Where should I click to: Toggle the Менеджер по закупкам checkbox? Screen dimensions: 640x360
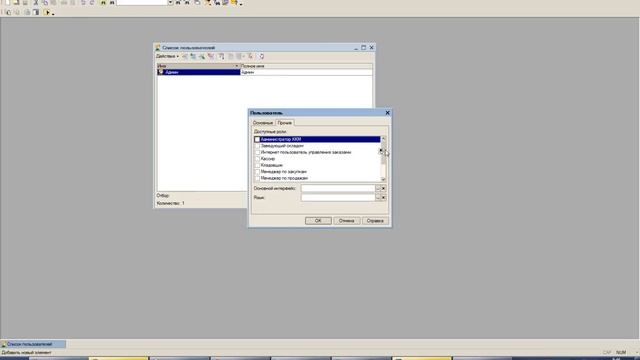[x=257, y=172]
